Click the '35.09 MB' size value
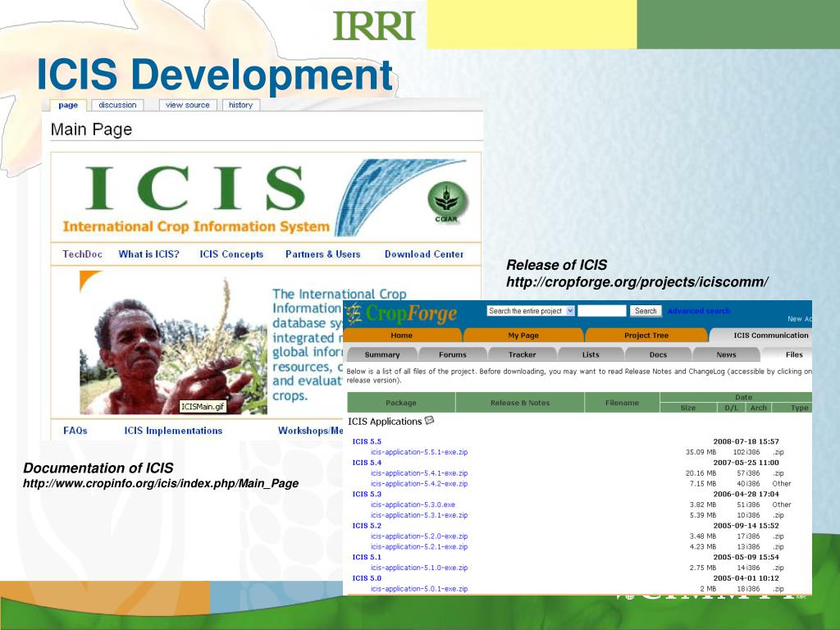This screenshot has width=840, height=630. pyautogui.click(x=701, y=452)
